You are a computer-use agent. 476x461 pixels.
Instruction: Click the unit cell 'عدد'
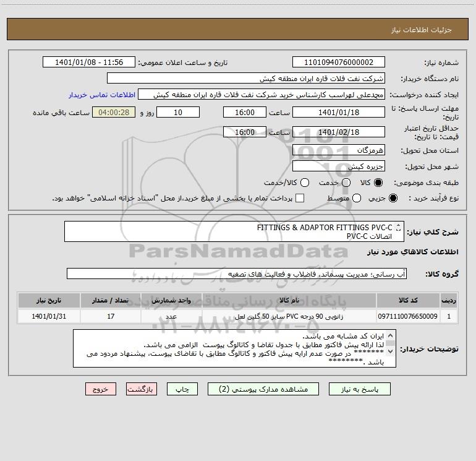tap(171, 316)
